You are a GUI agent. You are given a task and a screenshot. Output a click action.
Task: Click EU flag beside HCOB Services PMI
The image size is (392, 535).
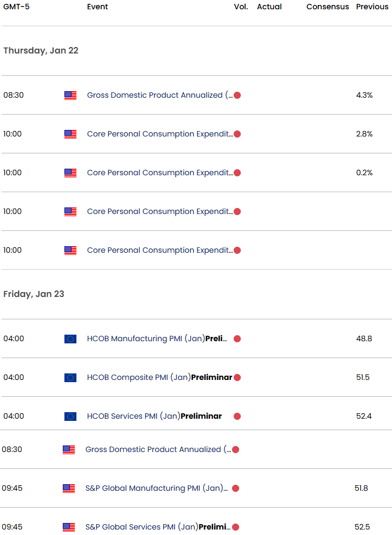pyautogui.click(x=70, y=417)
